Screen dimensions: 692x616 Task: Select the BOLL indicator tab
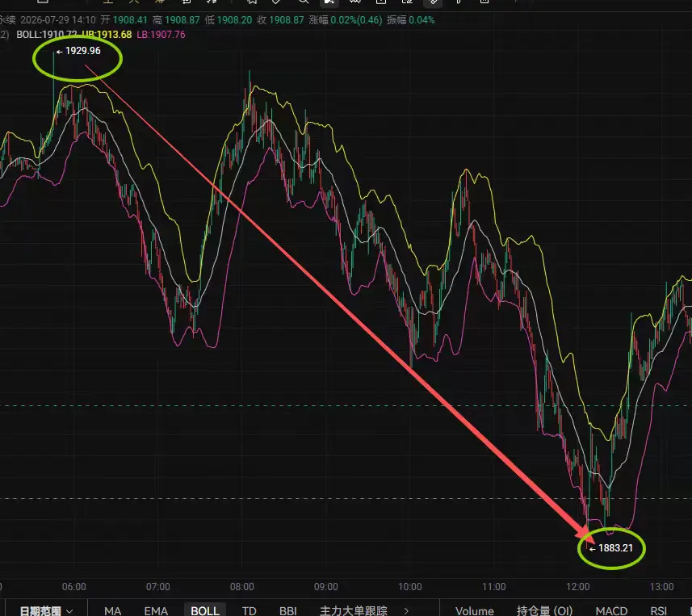(205, 610)
